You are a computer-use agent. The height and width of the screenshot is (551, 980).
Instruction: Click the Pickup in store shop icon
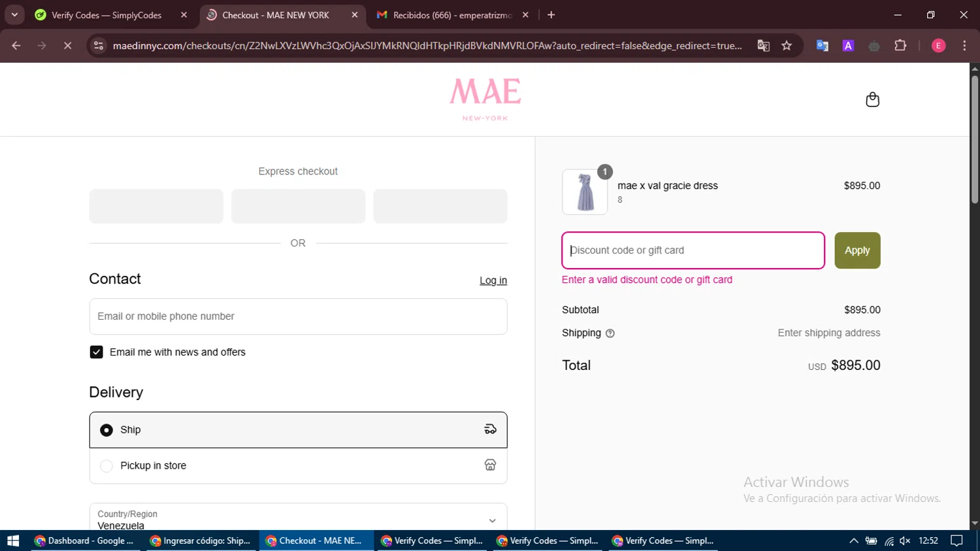pyautogui.click(x=490, y=465)
